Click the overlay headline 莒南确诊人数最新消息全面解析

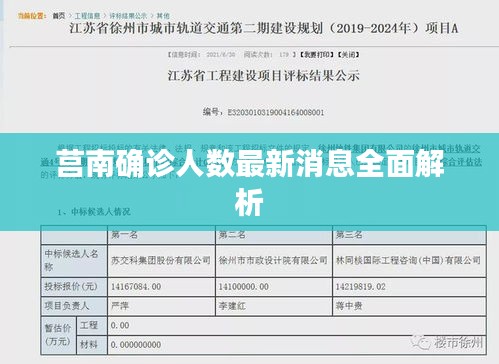tap(250, 182)
